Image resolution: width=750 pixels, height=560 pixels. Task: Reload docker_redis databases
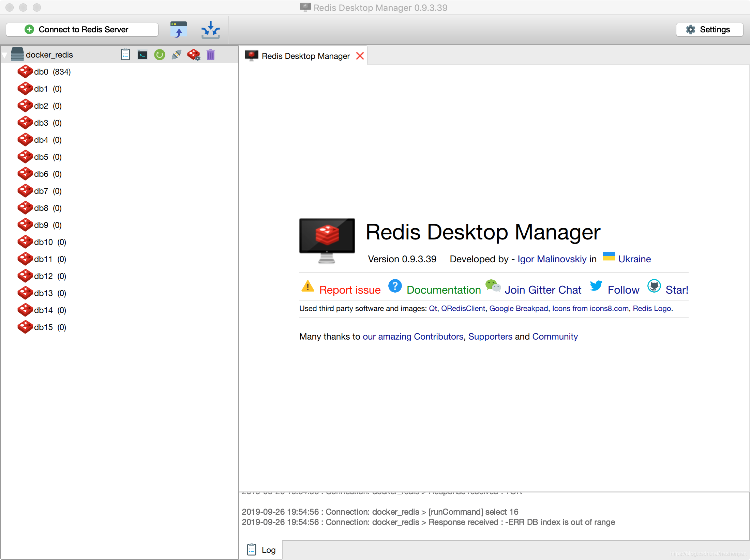pos(160,55)
